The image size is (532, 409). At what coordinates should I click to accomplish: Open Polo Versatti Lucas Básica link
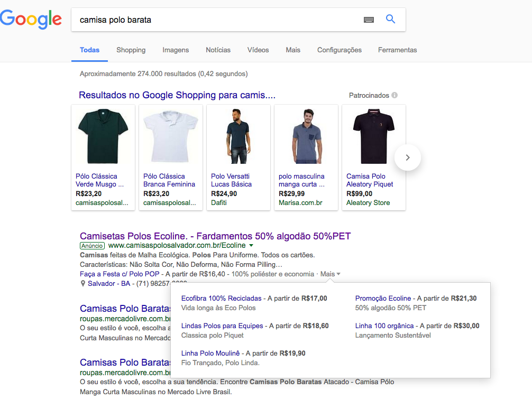(x=232, y=180)
